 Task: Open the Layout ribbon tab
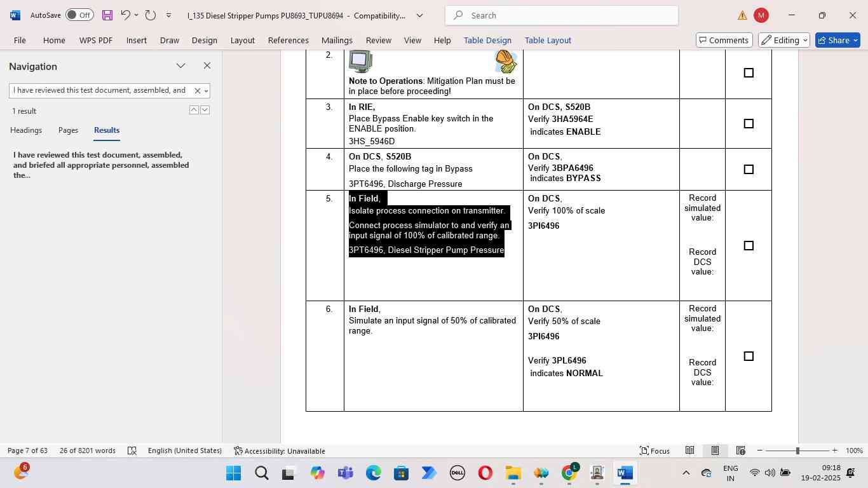pyautogui.click(x=242, y=40)
